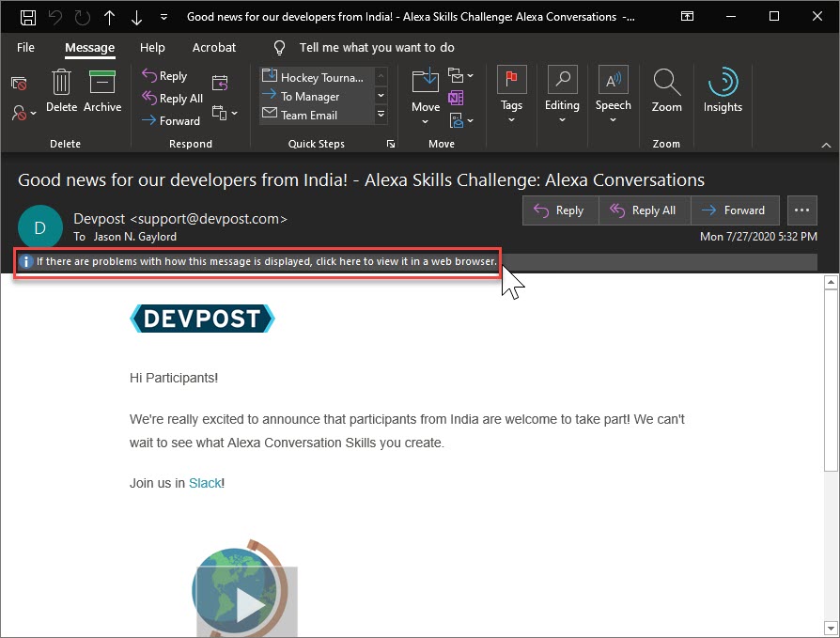Image resolution: width=840 pixels, height=638 pixels.
Task: Open the Move folder dropdown
Action: [x=426, y=97]
